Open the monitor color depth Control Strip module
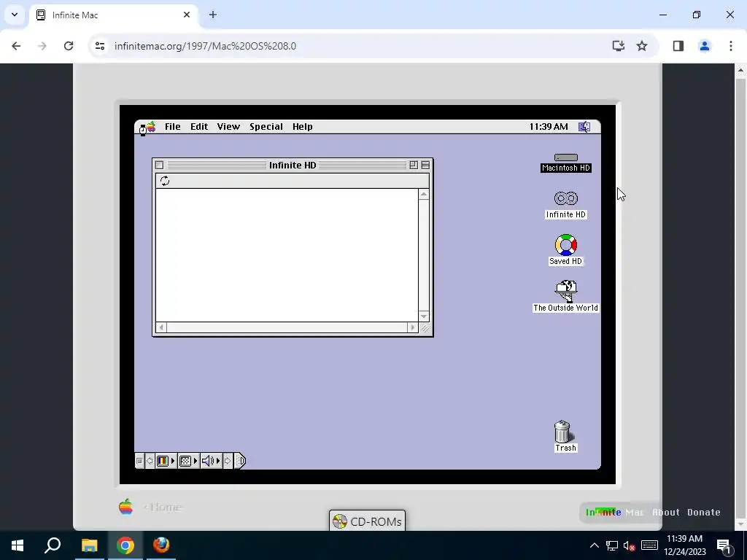 166,461
